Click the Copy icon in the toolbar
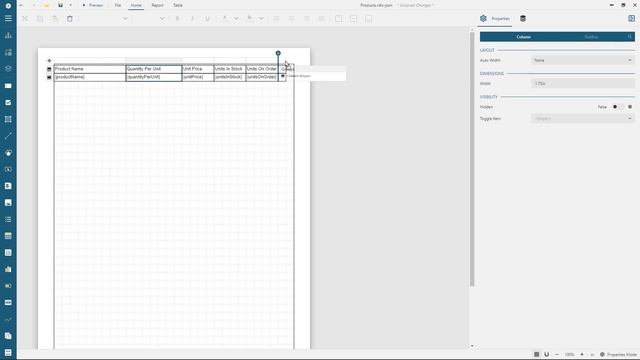The image size is (640, 360). pos(40,19)
